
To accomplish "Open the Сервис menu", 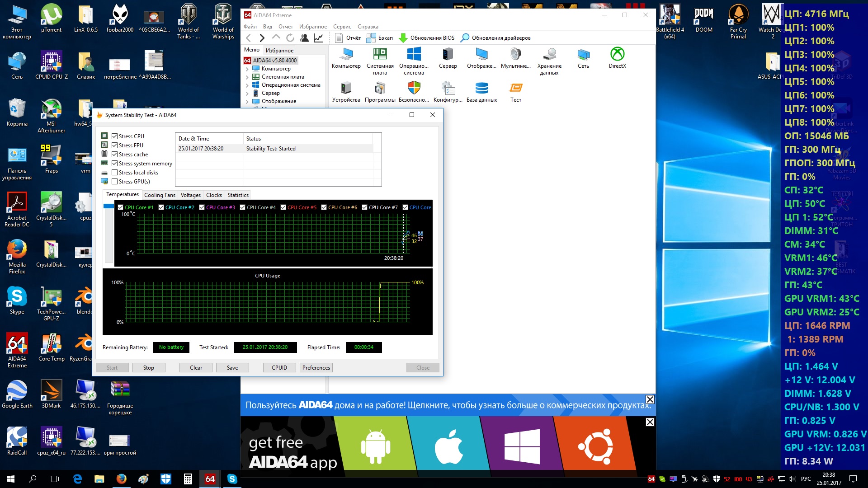I will 342,27.
